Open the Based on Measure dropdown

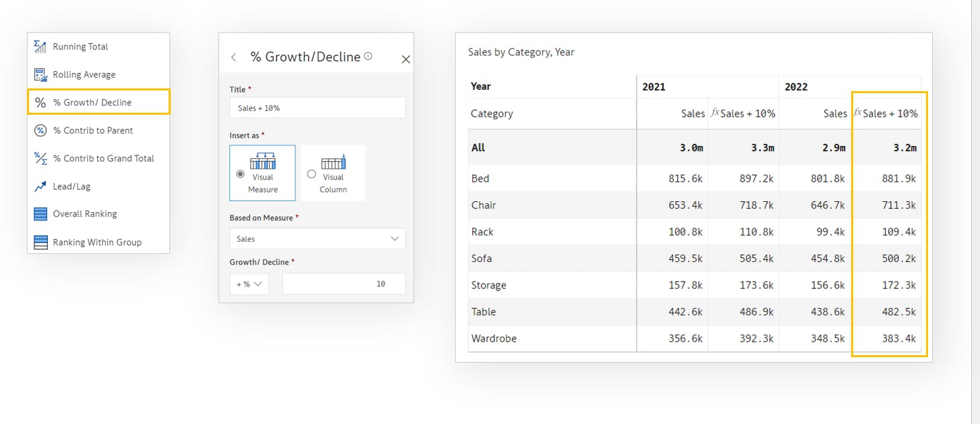[317, 239]
